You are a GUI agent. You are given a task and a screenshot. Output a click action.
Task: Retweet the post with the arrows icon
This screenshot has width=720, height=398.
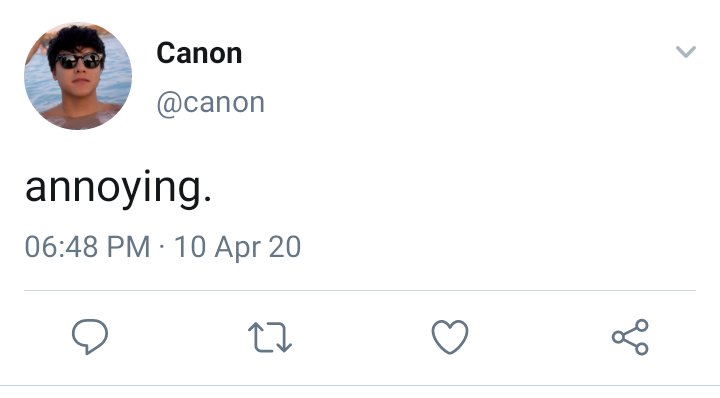click(270, 337)
